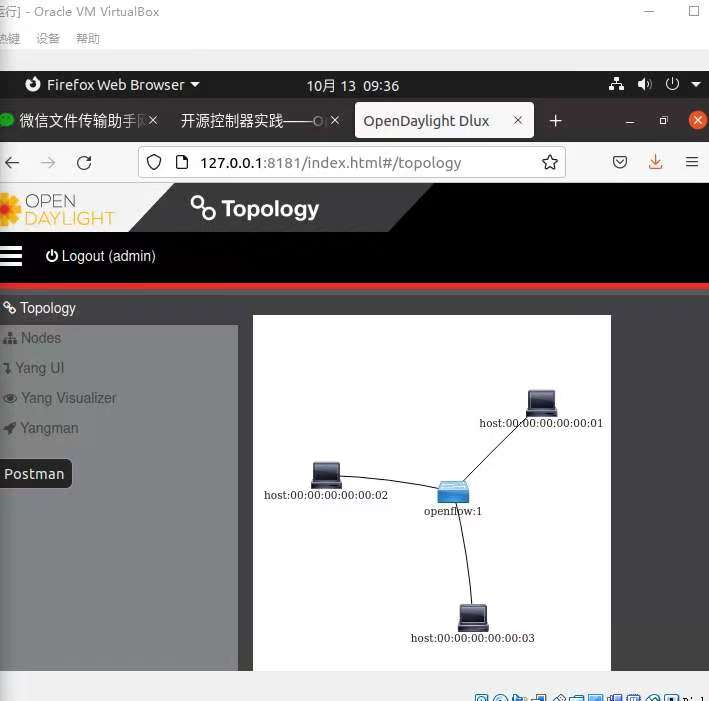Toggle the OpenDaylight sidebar hamburger menu

[x=11, y=256]
